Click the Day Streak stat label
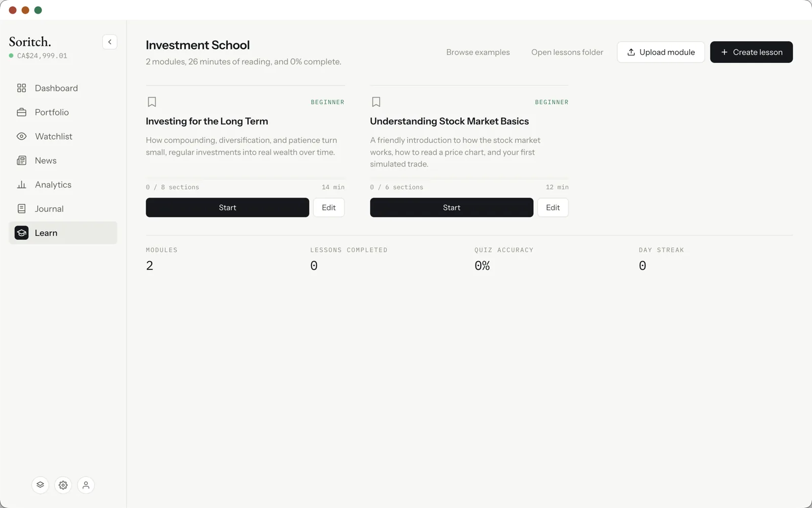 661,250
